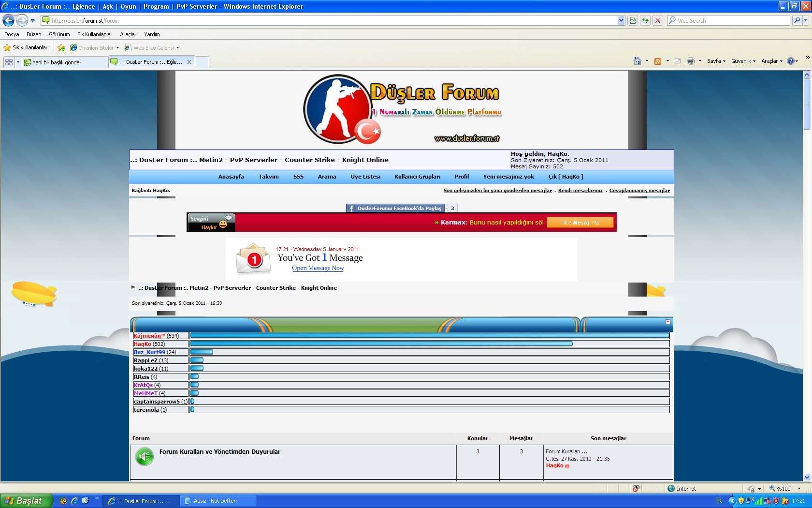This screenshot has width=812, height=508.
Task: Click the Anasayfa forum link
Action: [231, 177]
